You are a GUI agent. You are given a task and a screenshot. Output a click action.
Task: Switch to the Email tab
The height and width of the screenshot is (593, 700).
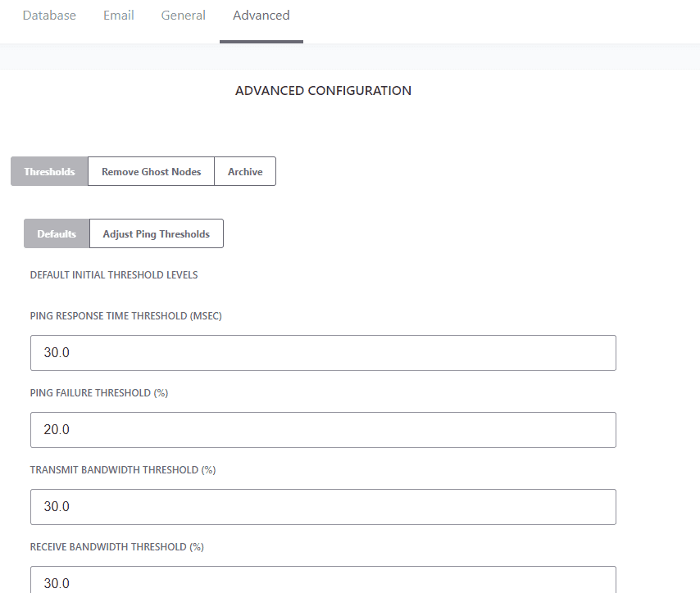coord(118,16)
